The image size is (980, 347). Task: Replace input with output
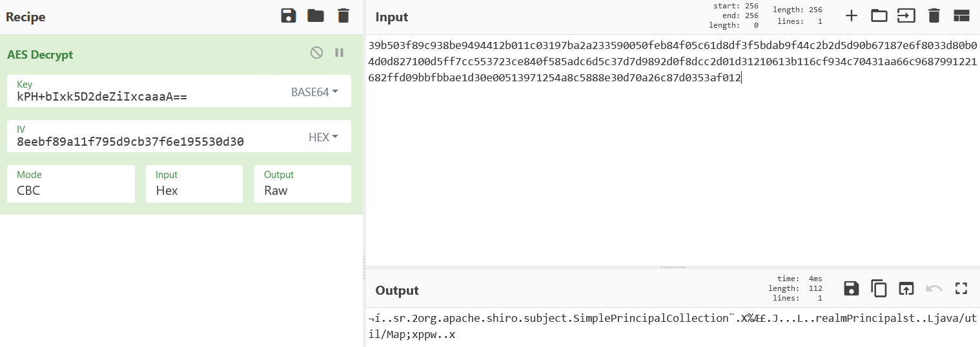tap(906, 288)
